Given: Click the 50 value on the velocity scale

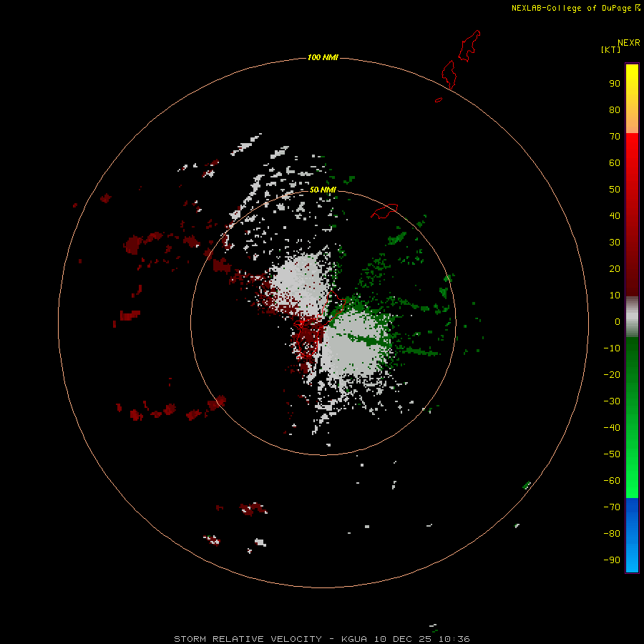Looking at the screenshot, I should [615, 190].
